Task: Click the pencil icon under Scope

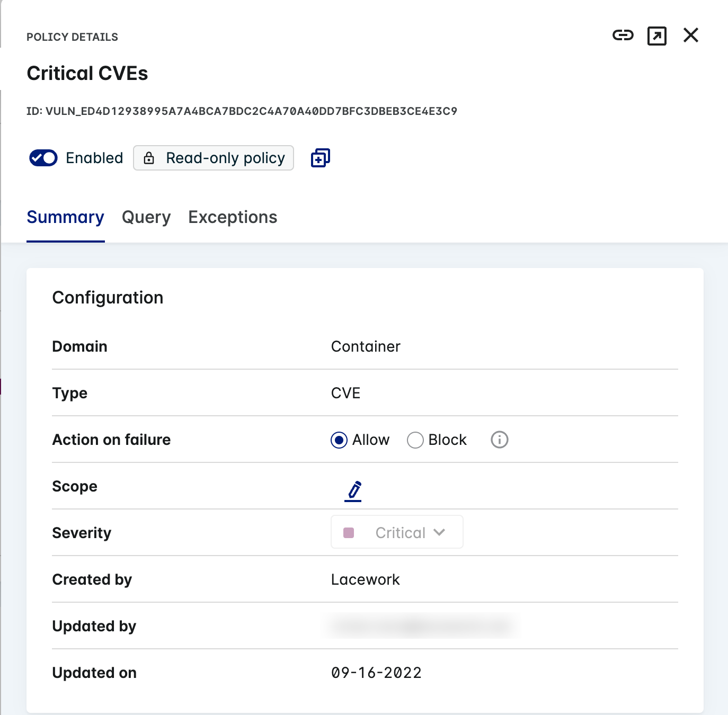Action: (353, 489)
